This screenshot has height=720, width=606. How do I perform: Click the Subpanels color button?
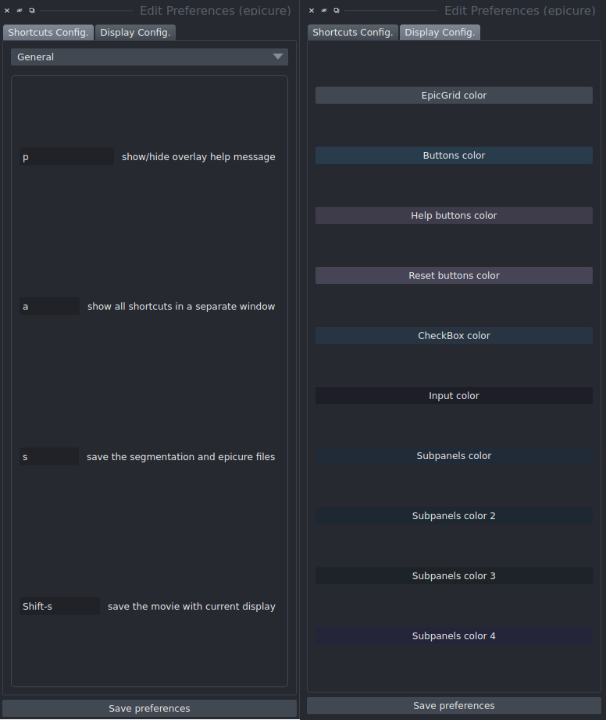click(454, 456)
